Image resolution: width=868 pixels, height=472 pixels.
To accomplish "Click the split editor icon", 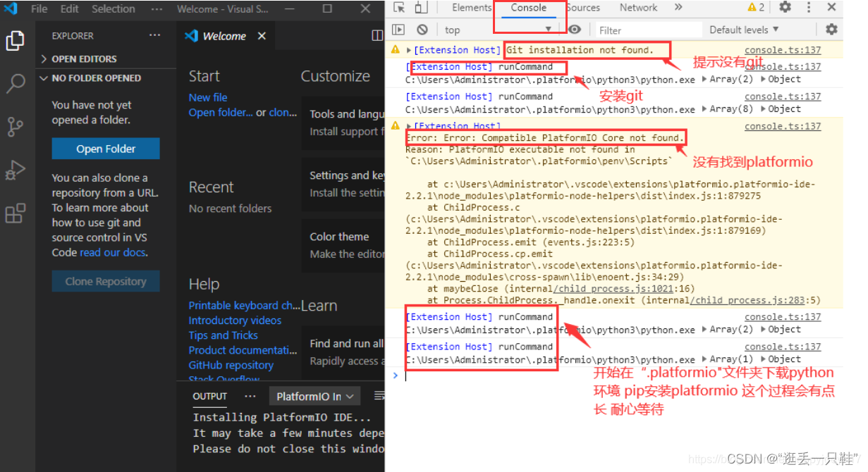I will tap(377, 36).
